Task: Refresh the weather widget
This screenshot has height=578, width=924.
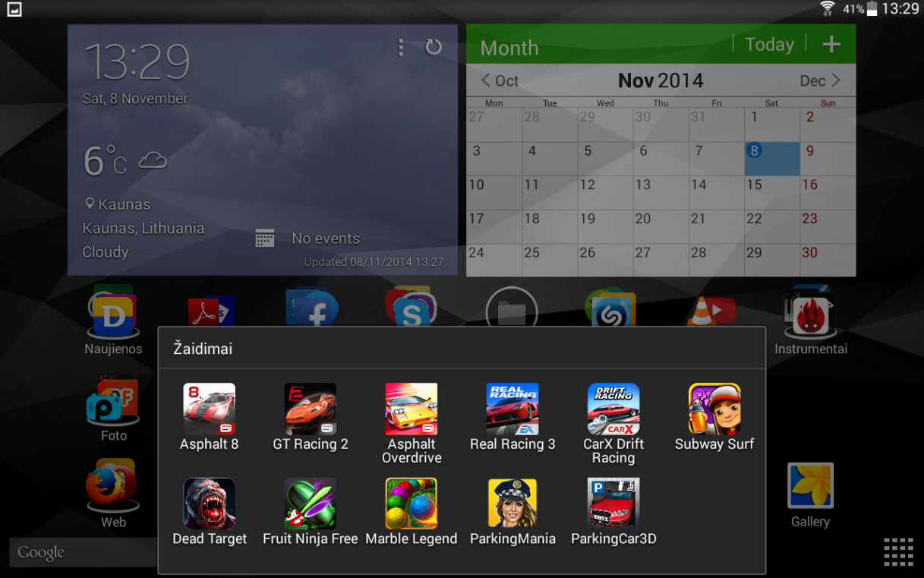Action: pos(434,47)
